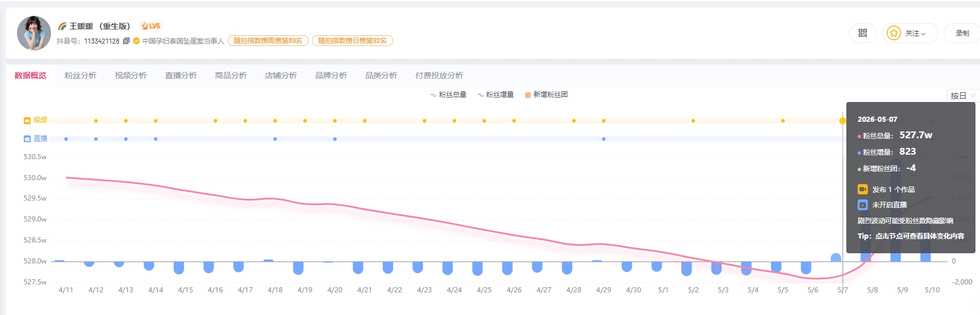Select the live-stream marker on 4/20
Screen dimensions: 980x315
coord(335,139)
